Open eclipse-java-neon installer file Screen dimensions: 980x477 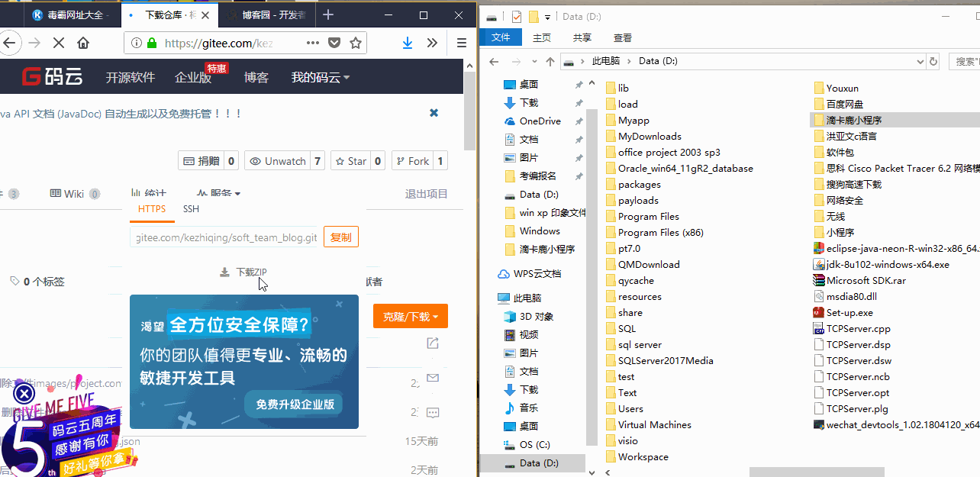tap(897, 248)
